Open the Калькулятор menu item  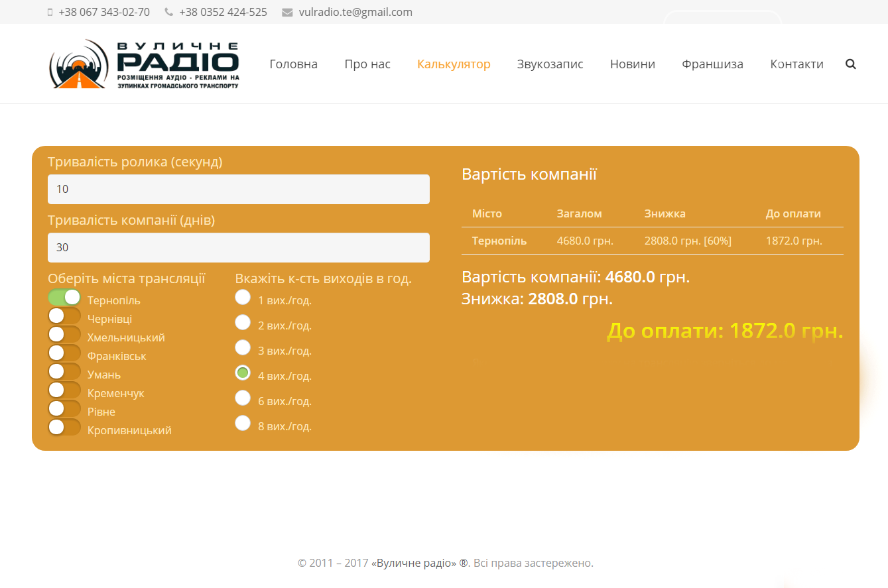454,64
